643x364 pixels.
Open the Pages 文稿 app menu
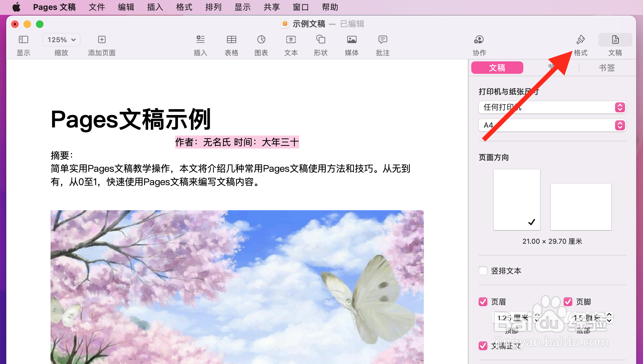[x=54, y=7]
